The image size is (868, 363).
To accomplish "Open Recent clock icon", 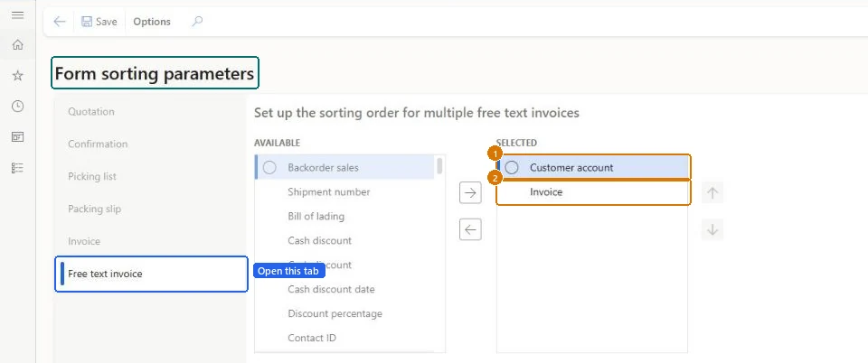I will 18,106.
